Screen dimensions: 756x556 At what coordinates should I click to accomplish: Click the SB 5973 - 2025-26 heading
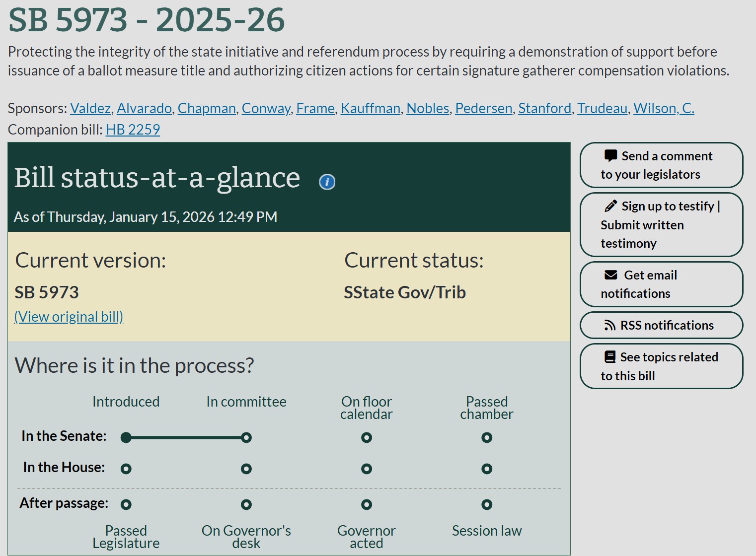(x=147, y=20)
